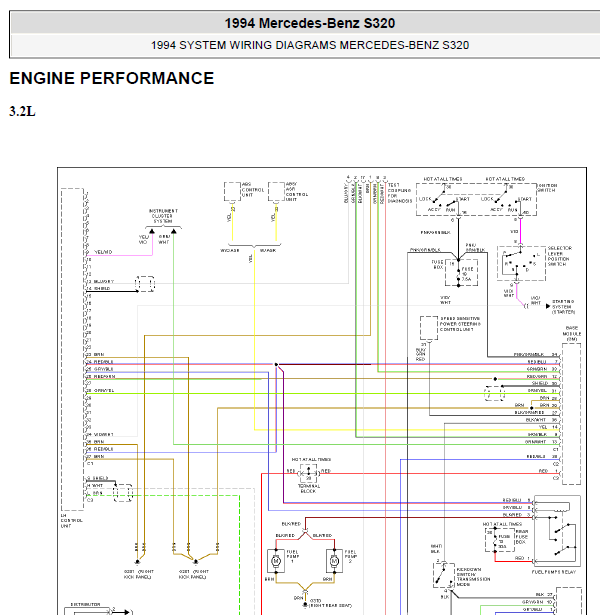Click the 'BLK 27' wire label near kickdown switch
This screenshot has height=615, width=600.
click(544, 595)
